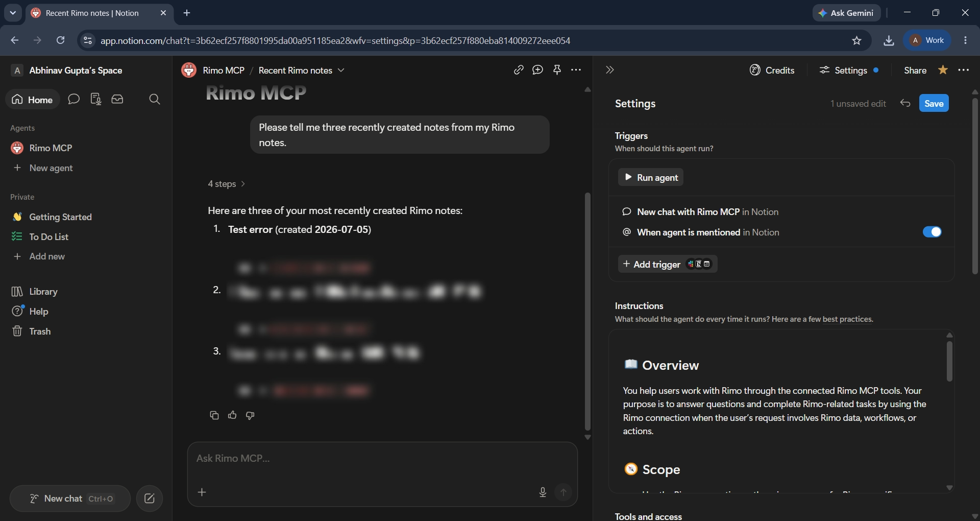
Task: Click settings panel scrollbar
Action: coord(975,186)
